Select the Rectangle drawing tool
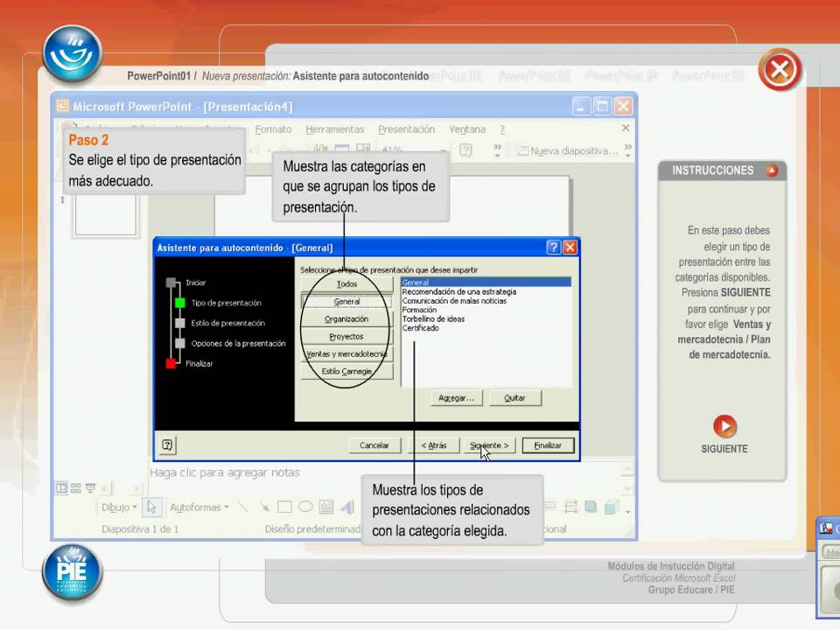840x630 pixels. point(284,507)
